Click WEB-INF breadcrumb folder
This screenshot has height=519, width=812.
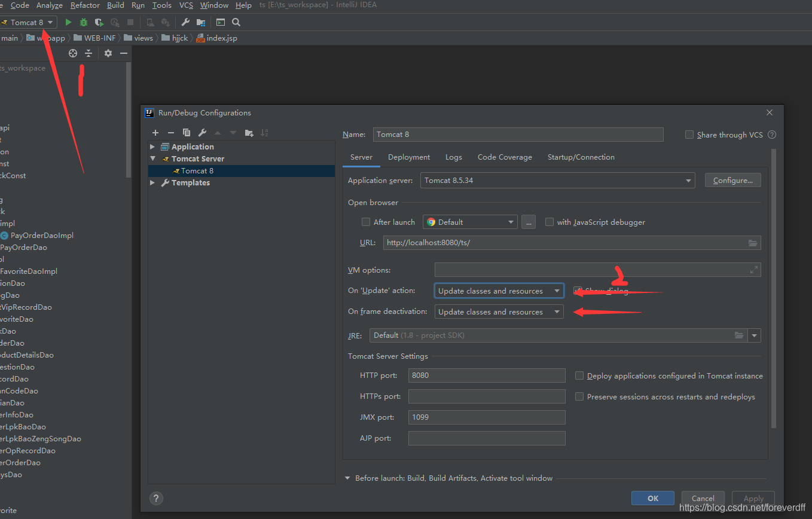coord(94,38)
